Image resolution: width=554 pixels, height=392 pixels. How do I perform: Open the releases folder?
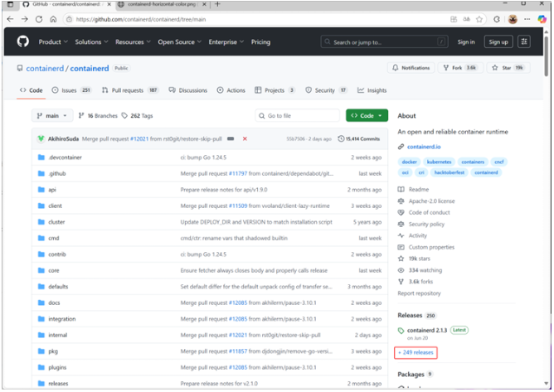(58, 384)
